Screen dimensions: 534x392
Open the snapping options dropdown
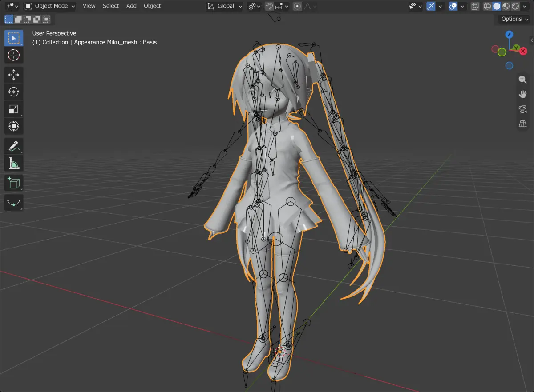[x=282, y=6]
